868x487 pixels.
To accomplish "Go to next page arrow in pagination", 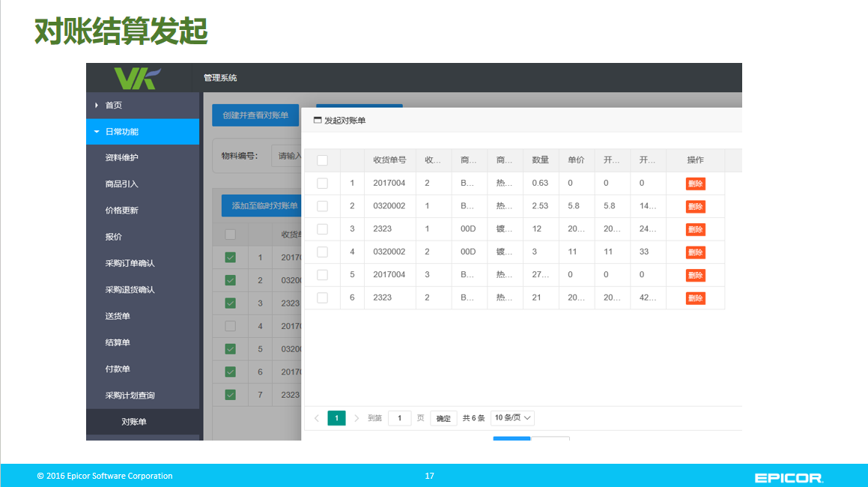I will 356,418.
